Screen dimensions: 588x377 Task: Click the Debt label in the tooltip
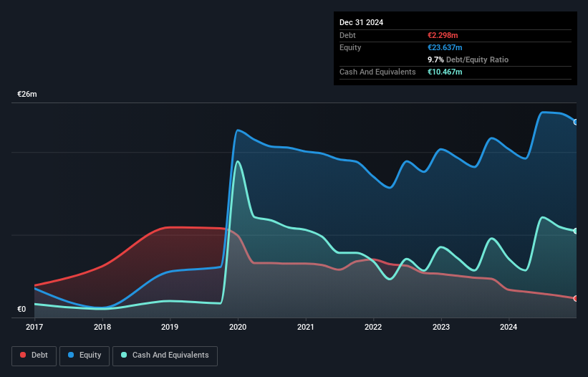[347, 35]
